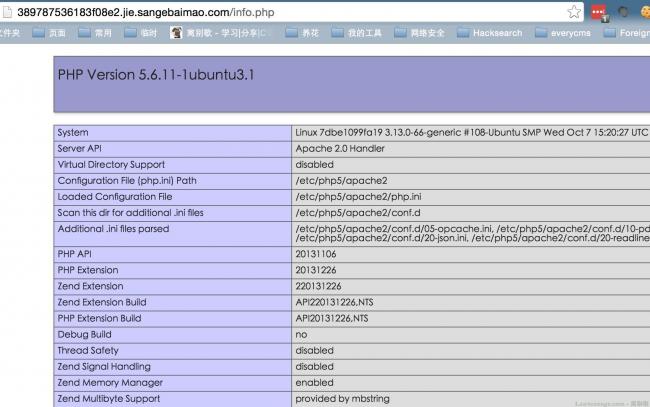Open the everycms bookmark folder
This screenshot has width=650, height=407.
(x=563, y=33)
